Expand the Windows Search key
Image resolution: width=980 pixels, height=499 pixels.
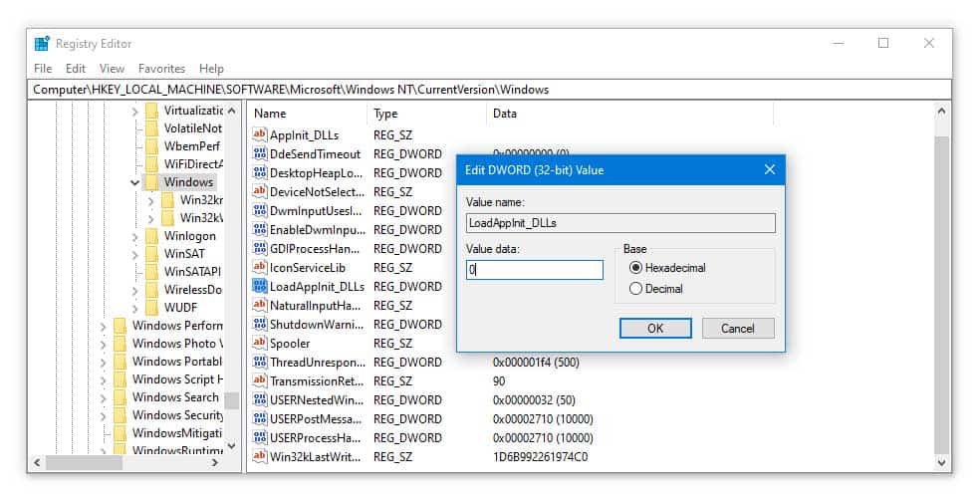[x=104, y=398]
